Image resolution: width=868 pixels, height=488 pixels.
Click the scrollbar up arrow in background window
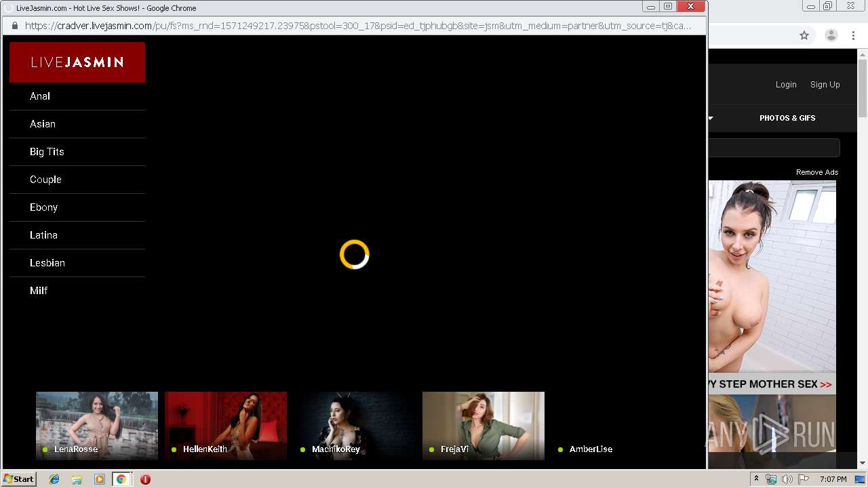863,55
